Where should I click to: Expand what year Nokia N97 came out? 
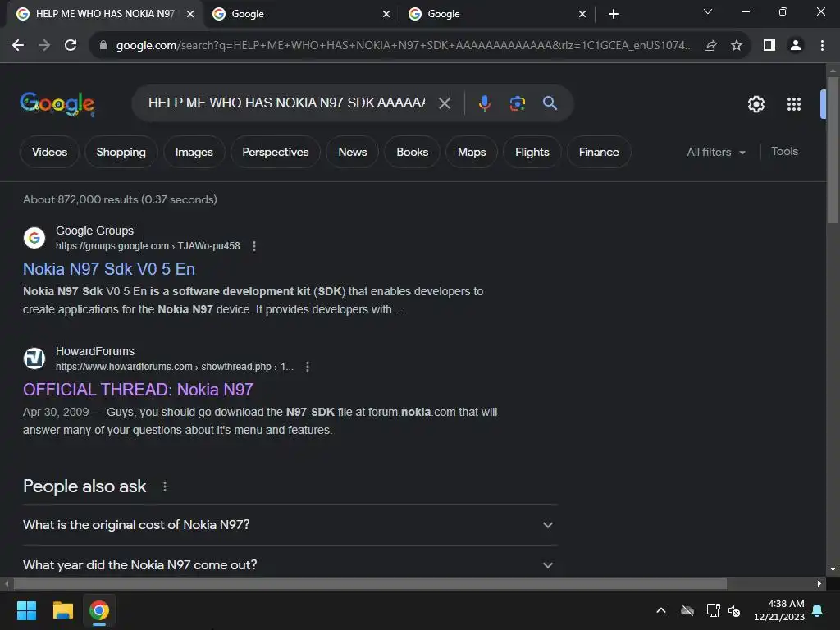coord(290,564)
